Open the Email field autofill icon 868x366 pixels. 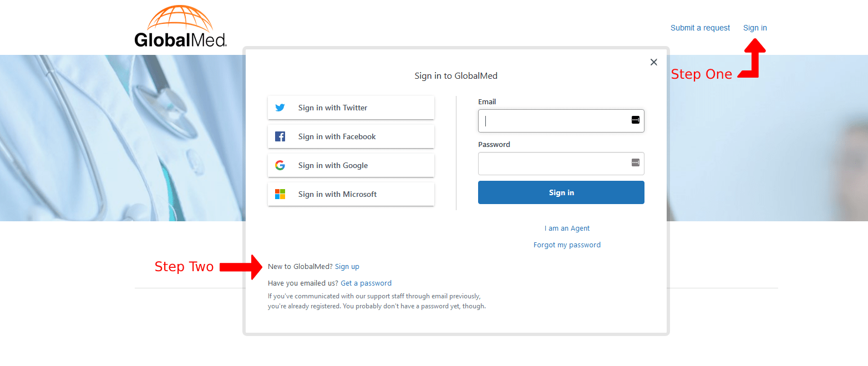click(x=634, y=120)
